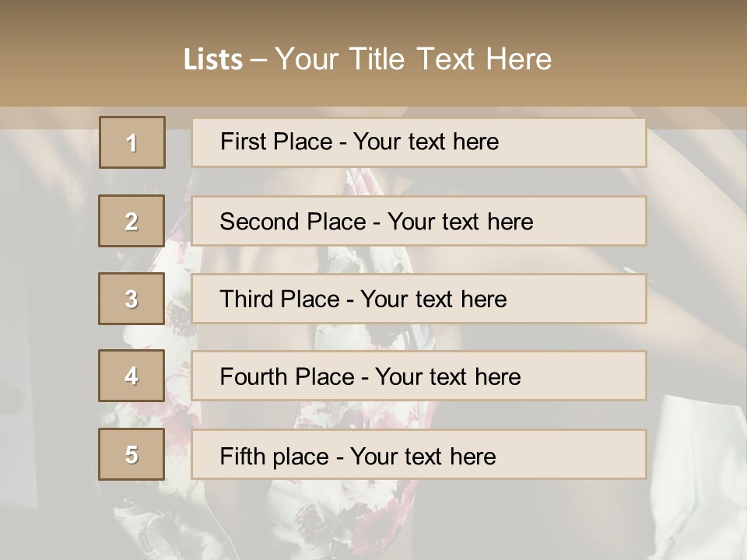Click the 'Fifth place - Your text here' field
Image resolution: width=747 pixels, height=560 pixels.
coord(419,453)
